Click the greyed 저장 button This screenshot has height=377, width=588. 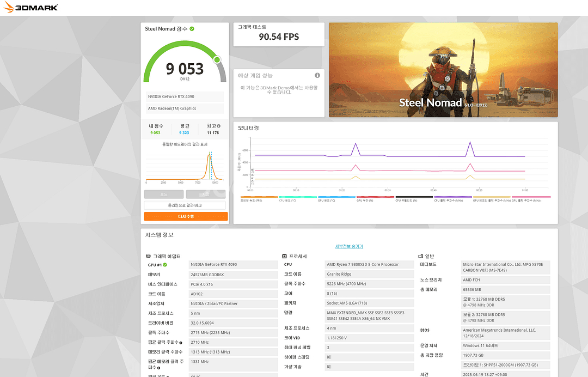[x=206, y=194]
